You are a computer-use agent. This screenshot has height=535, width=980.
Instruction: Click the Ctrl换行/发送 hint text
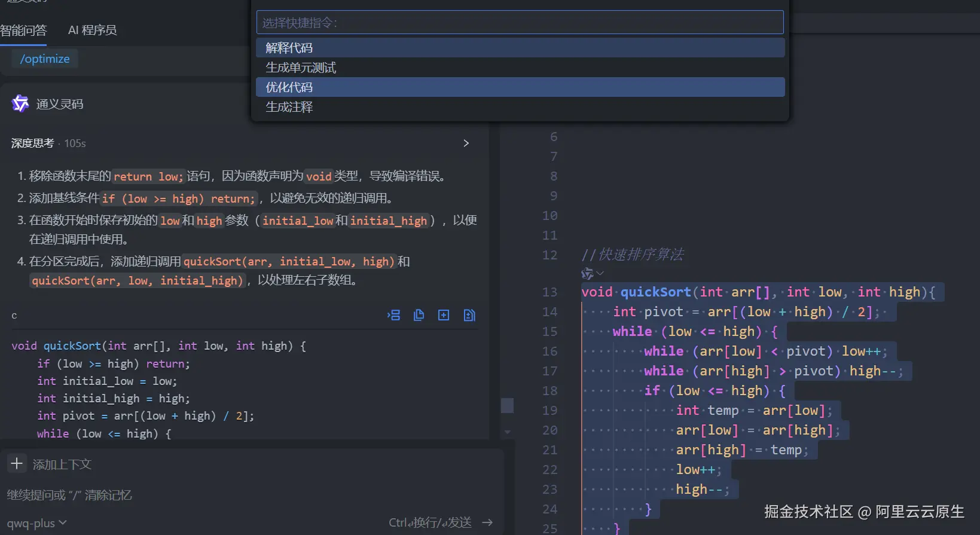(x=430, y=523)
